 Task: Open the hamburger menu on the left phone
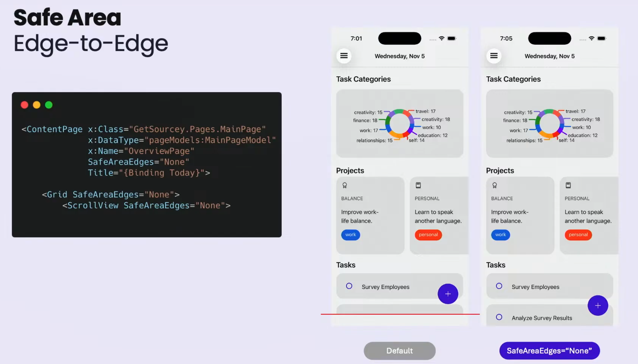pyautogui.click(x=344, y=56)
